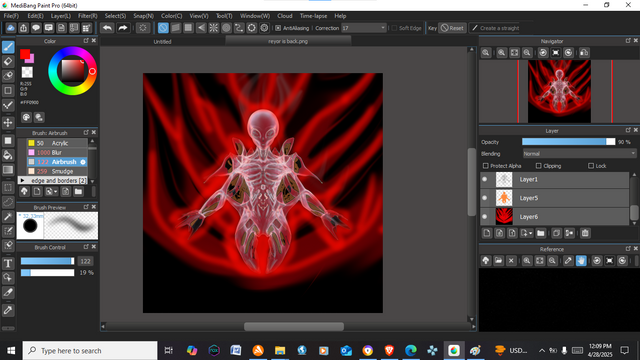This screenshot has height=360, width=640.
Task: Select the Acrylic brush
Action: click(x=57, y=143)
